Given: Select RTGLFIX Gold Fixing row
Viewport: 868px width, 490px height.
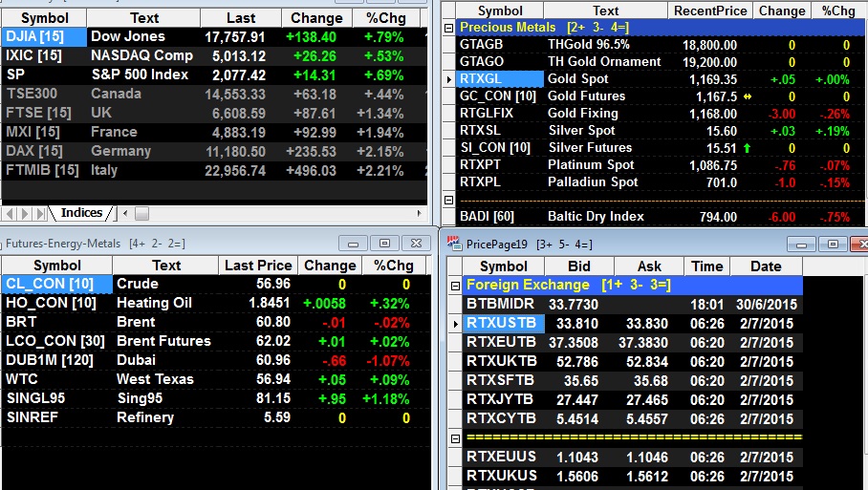Looking at the screenshot, I should click(x=661, y=114).
